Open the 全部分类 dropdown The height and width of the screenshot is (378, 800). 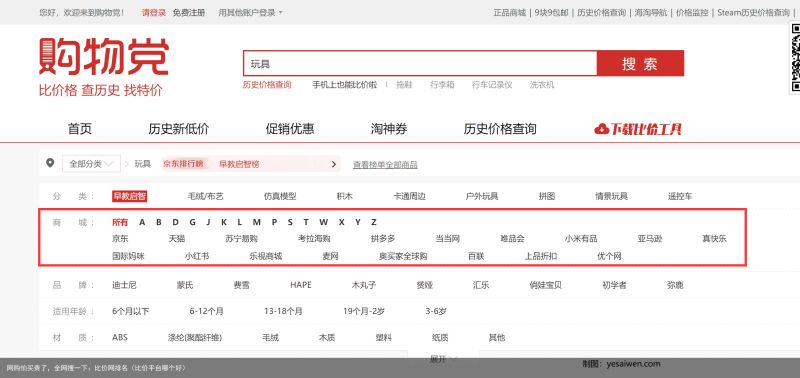pyautogui.click(x=91, y=164)
